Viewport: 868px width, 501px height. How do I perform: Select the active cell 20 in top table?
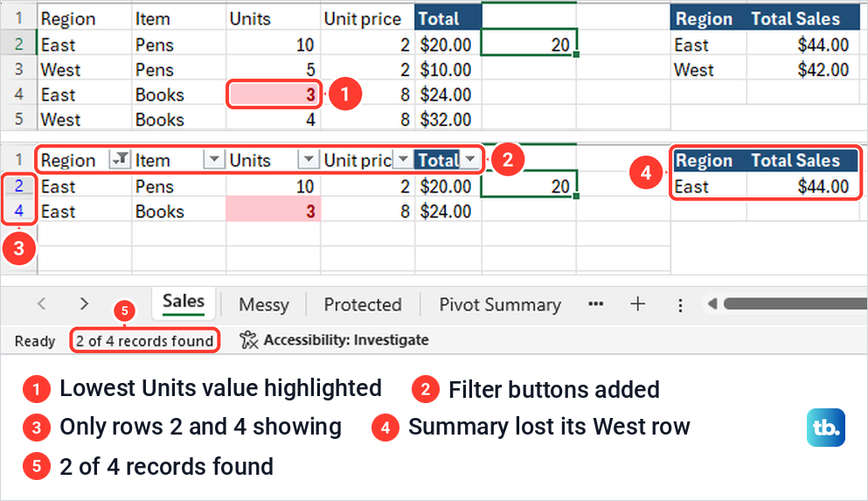click(529, 43)
